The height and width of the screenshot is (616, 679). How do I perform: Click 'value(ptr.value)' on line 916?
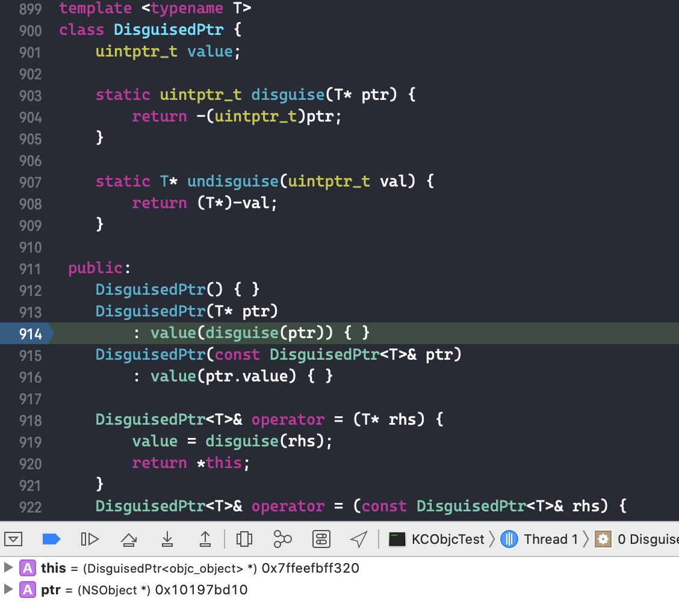tap(223, 376)
